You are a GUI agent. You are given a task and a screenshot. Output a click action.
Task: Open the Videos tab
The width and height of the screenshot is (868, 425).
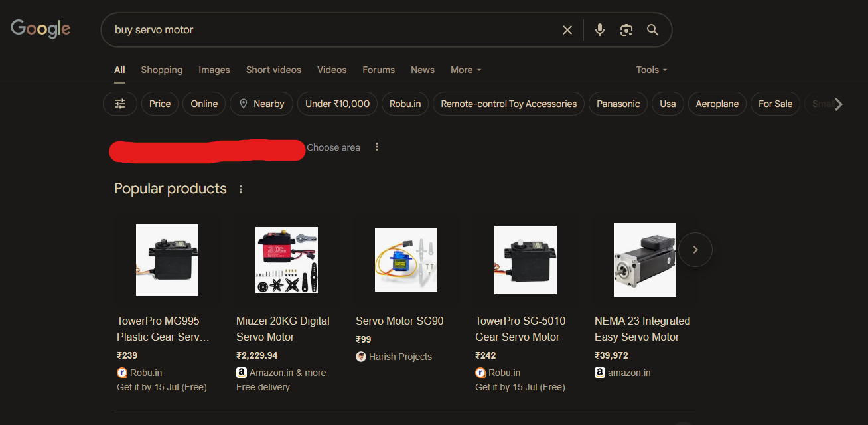[x=332, y=70]
